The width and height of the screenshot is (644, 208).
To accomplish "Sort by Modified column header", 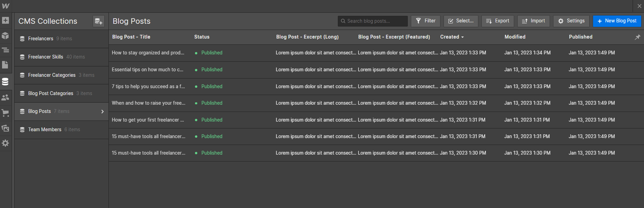I will (515, 37).
